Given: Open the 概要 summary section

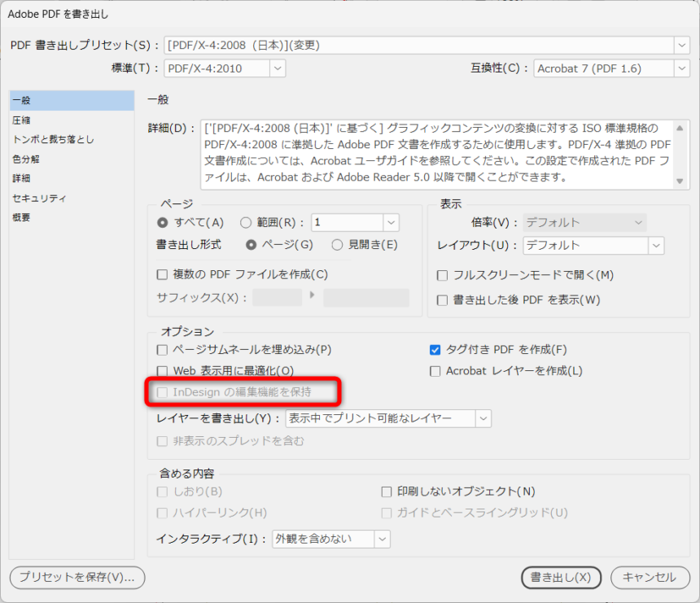Looking at the screenshot, I should tap(22, 218).
